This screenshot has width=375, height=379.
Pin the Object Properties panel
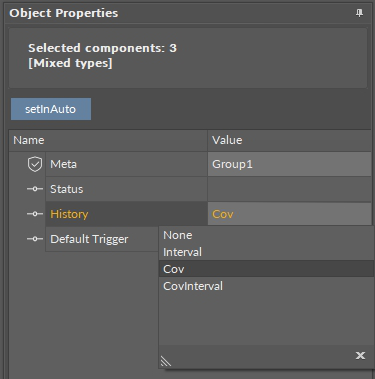click(359, 13)
